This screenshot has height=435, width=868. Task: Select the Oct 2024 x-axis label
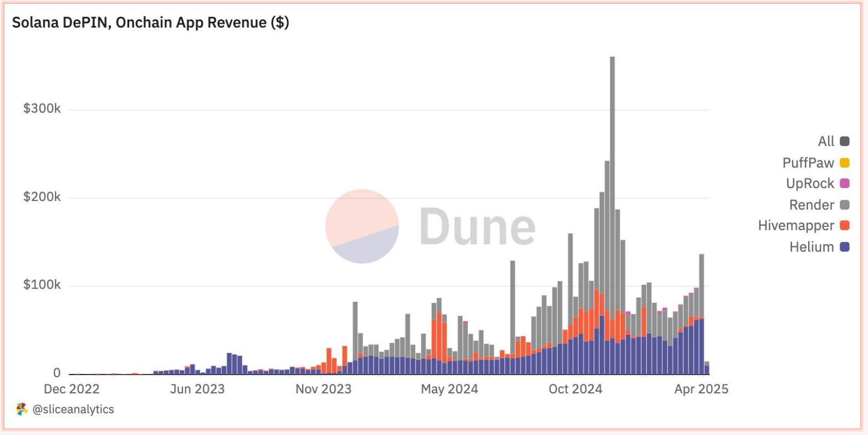(574, 389)
